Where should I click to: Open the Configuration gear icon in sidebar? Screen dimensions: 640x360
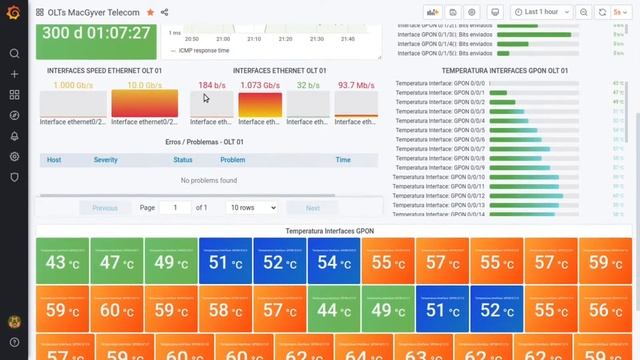(x=14, y=156)
